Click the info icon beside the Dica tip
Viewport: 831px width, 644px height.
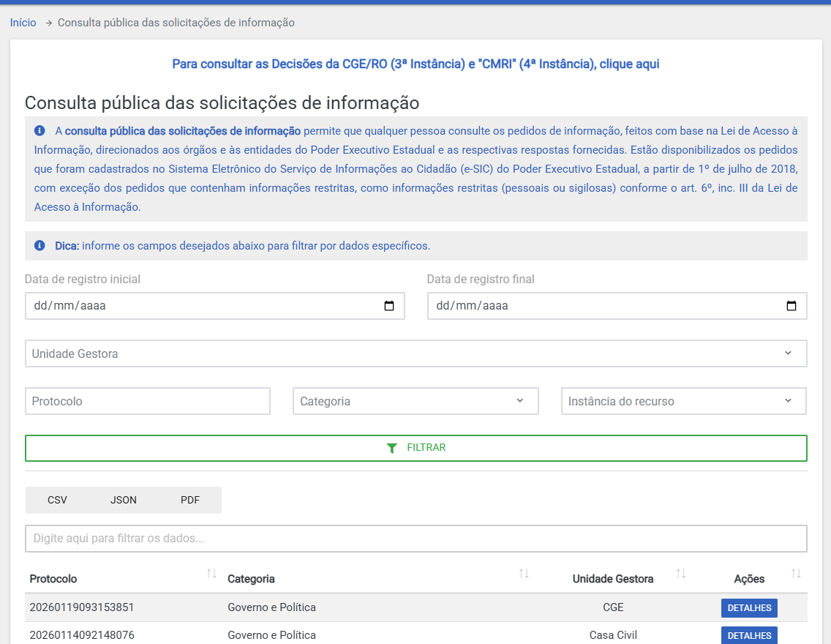39,245
